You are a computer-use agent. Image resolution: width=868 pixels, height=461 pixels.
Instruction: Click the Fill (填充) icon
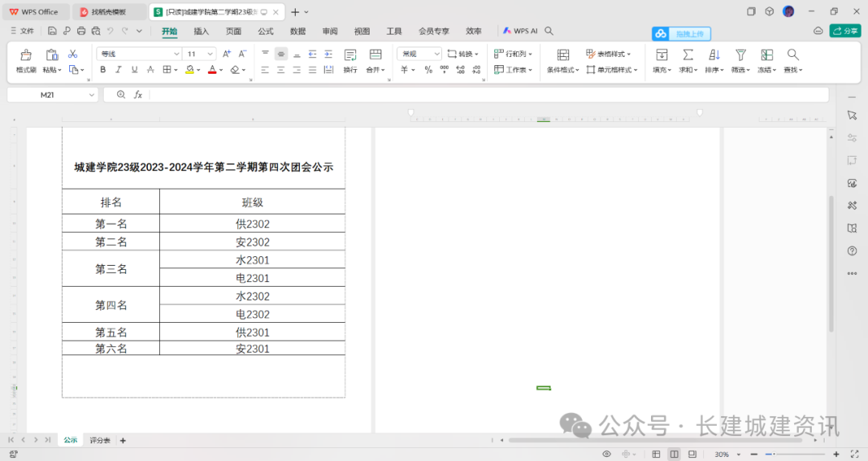pyautogui.click(x=661, y=55)
